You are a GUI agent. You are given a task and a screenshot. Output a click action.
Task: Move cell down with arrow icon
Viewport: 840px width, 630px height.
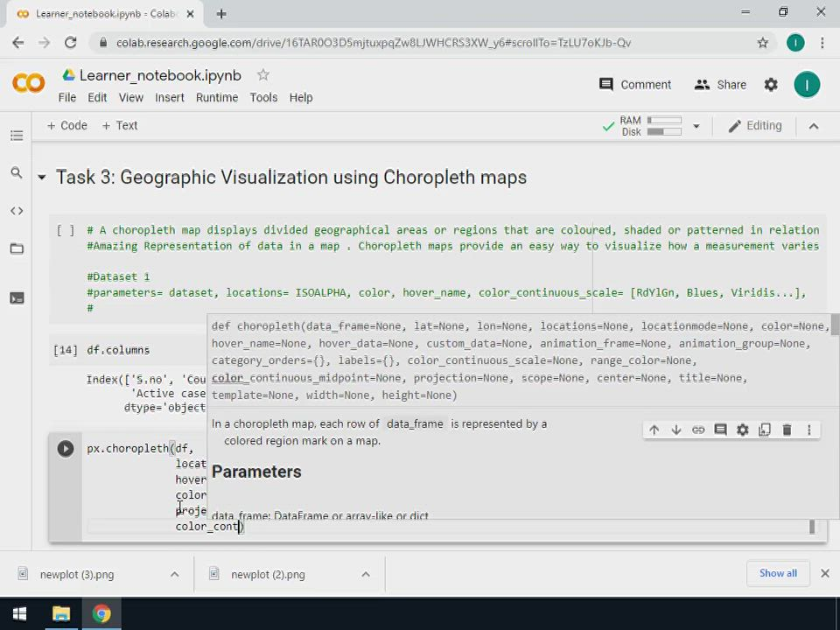[x=676, y=430]
